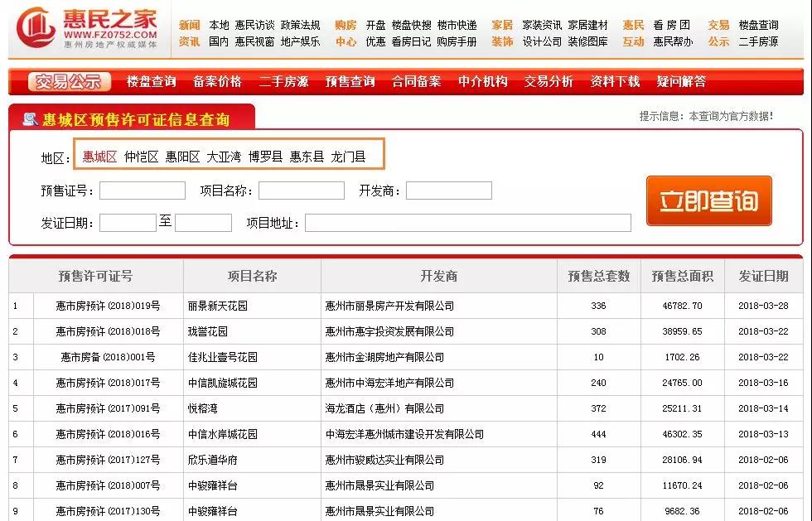
Task: Open the 家装资讯 header link
Action: (542, 25)
